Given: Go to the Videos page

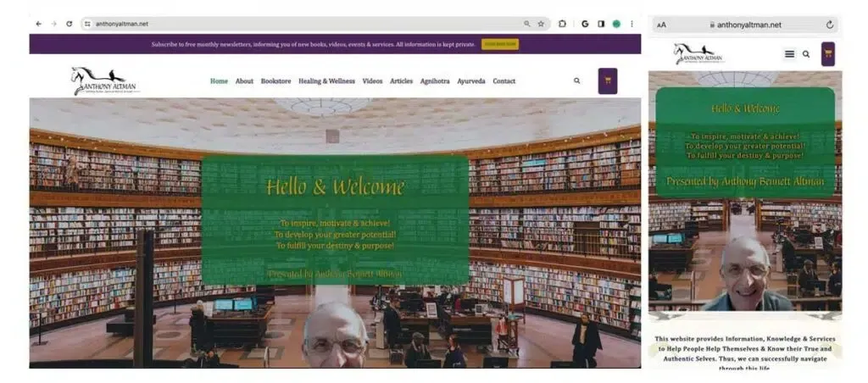Looking at the screenshot, I should click(x=373, y=80).
